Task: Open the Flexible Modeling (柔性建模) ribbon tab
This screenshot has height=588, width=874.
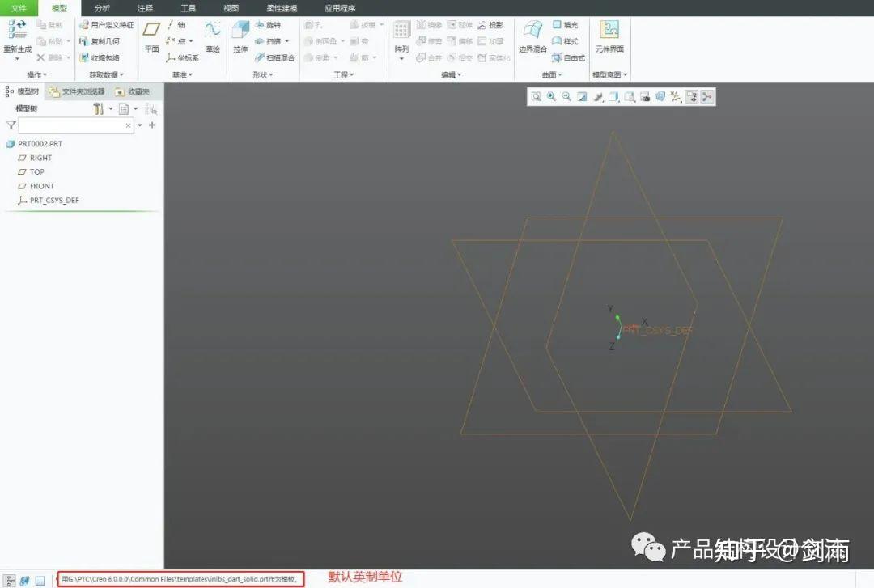Action: 281,8
